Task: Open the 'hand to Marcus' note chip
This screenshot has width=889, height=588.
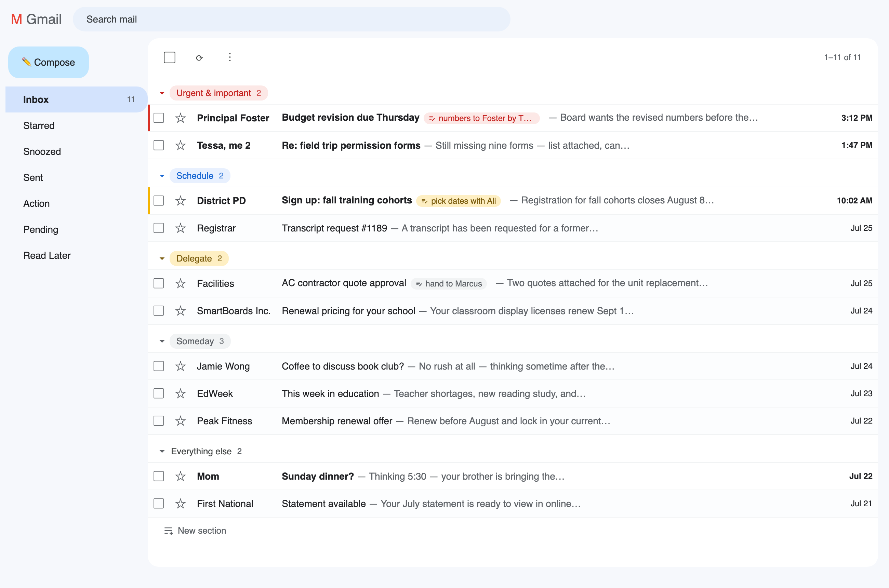Action: click(449, 284)
